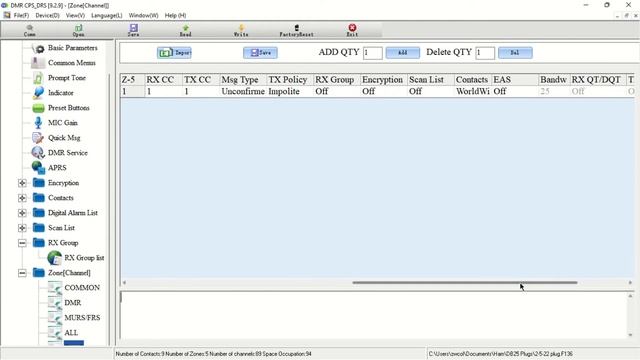The height and width of the screenshot is (360, 640).
Task: Open Quick Msg settings
Action: pyautogui.click(x=64, y=138)
